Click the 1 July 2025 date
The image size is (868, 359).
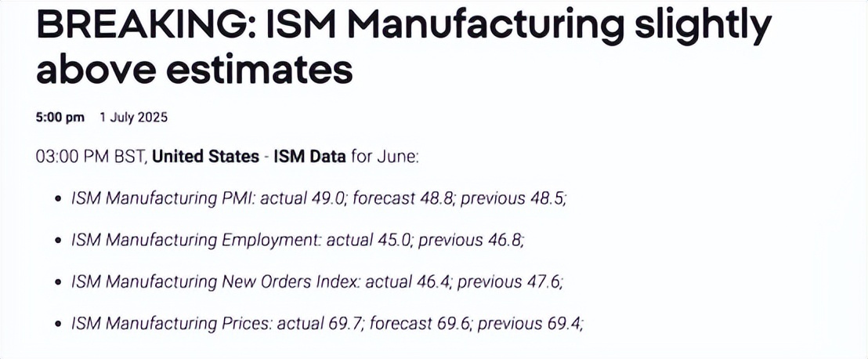pyautogui.click(x=133, y=118)
